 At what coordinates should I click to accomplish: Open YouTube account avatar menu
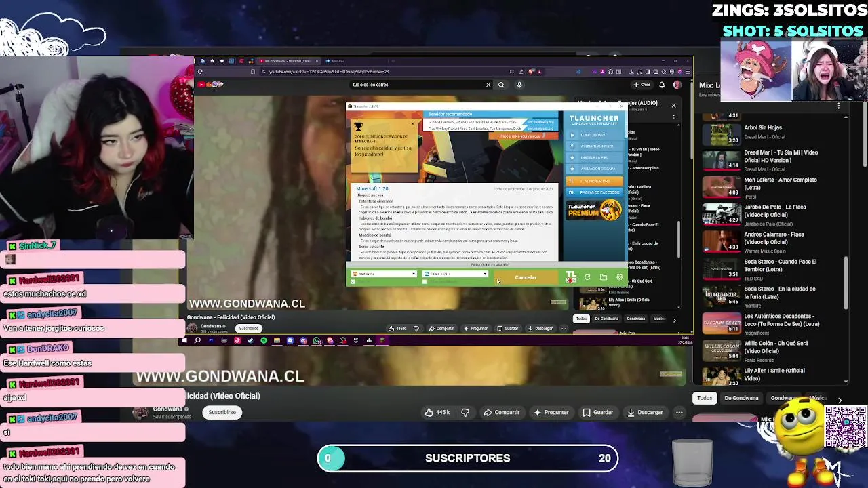point(677,85)
